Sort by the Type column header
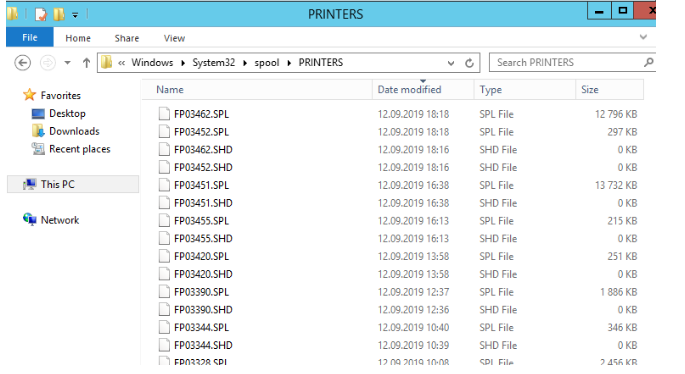The width and height of the screenshot is (685, 374). tap(525, 90)
